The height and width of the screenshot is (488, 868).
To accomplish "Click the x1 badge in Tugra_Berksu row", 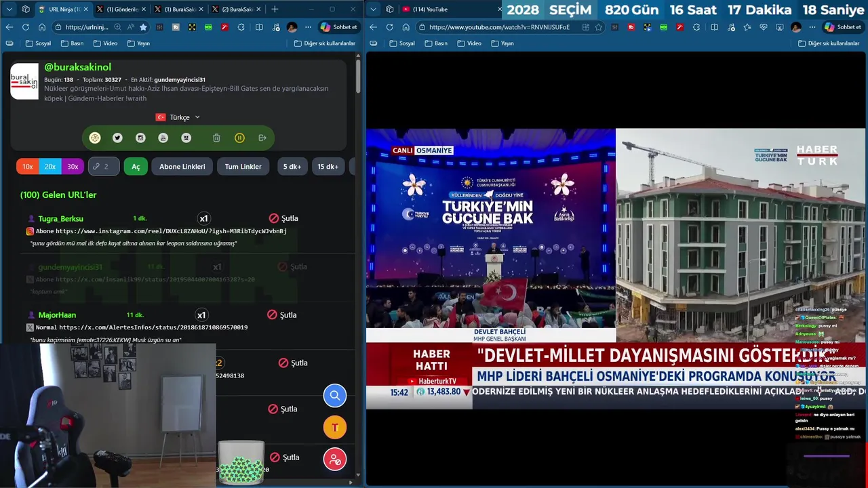I will [203, 218].
